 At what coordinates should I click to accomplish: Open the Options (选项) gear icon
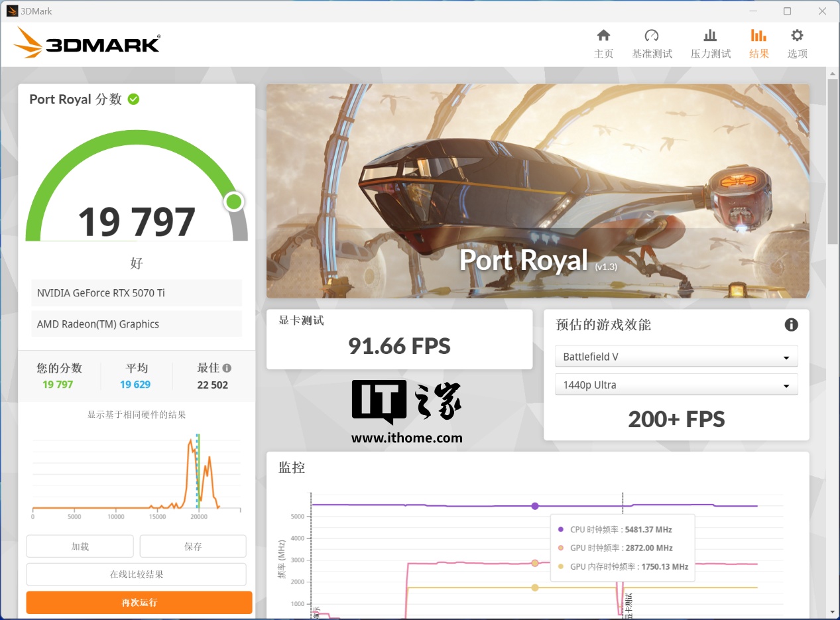tap(797, 36)
